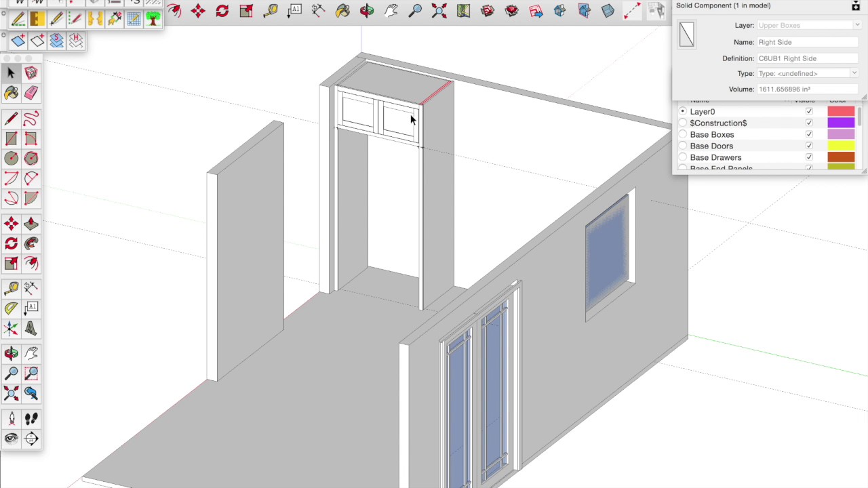Pick the Axes tool in left toolbar
868x488 pixels.
pyautogui.click(x=11, y=329)
